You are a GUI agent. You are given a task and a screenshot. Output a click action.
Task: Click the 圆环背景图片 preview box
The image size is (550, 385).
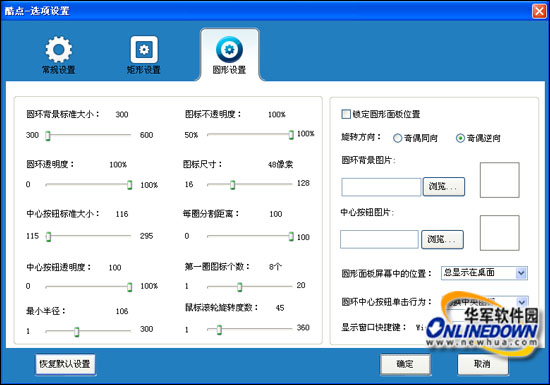point(499,180)
